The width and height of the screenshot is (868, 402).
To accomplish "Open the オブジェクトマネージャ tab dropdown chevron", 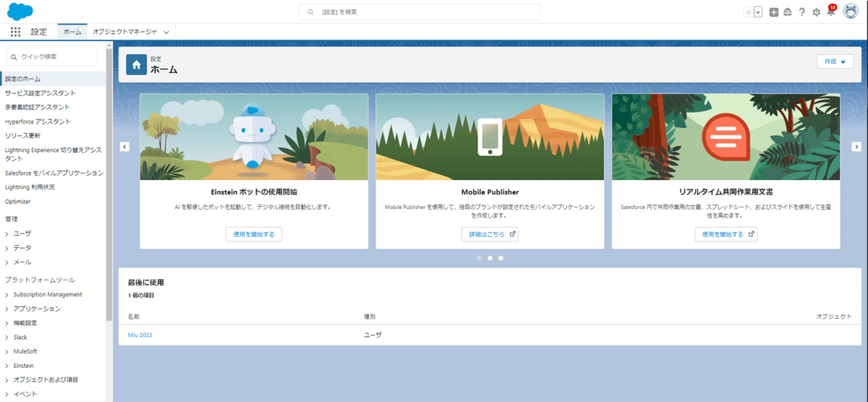I will tap(166, 32).
